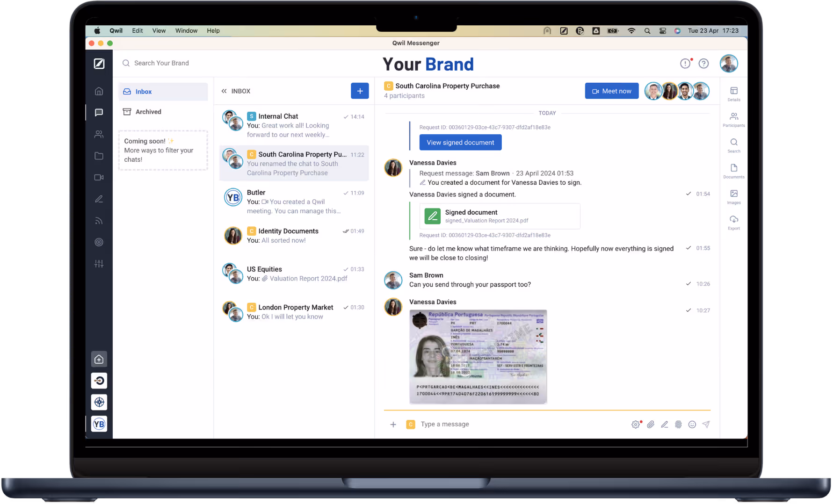Viewport: 833px width, 504px height.
Task: Click the message settings gear icon
Action: click(x=636, y=425)
